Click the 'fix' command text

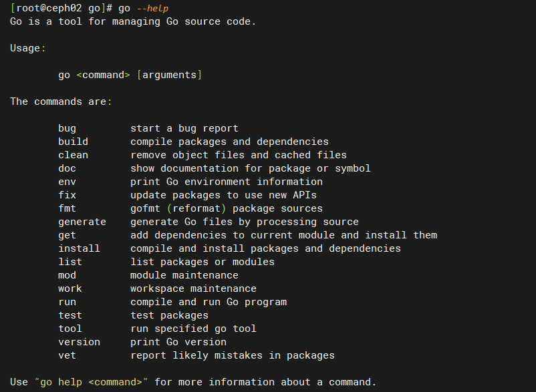click(x=67, y=194)
